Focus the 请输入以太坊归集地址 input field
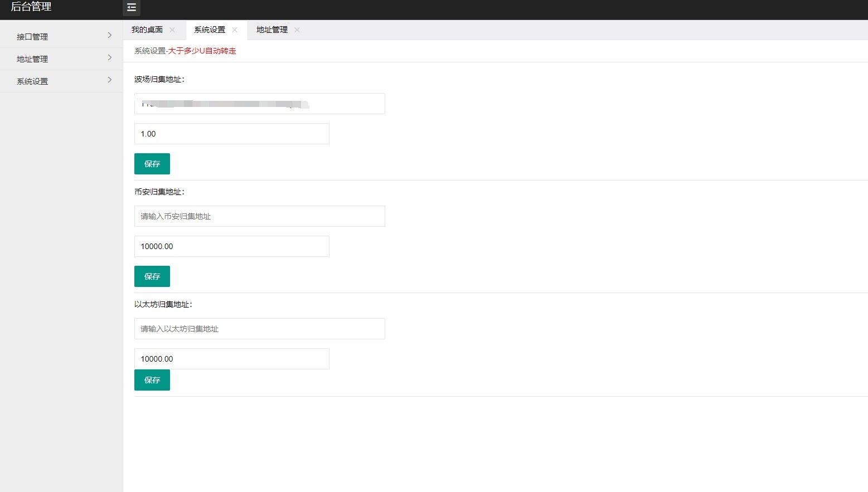868x492 pixels. [x=259, y=329]
